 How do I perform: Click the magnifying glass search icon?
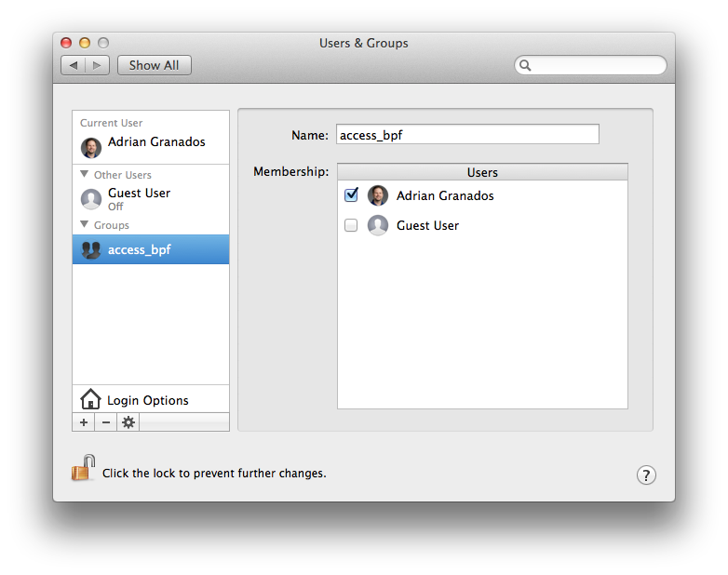(525, 65)
